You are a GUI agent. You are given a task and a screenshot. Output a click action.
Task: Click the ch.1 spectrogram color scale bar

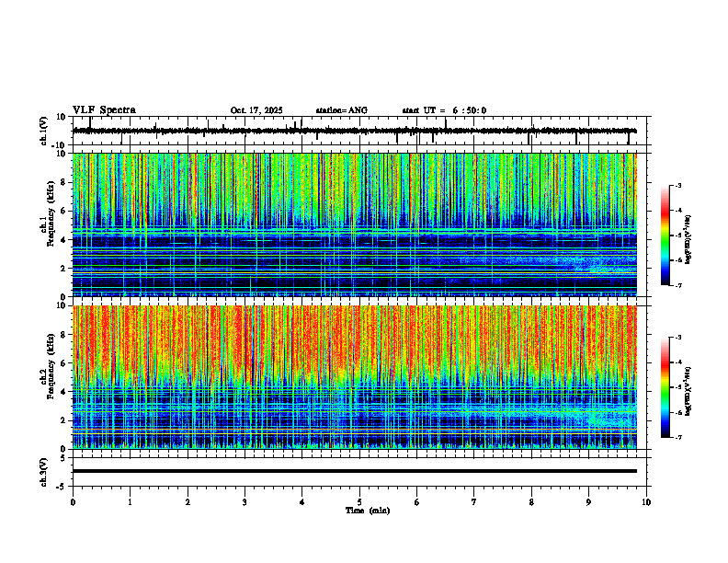pyautogui.click(x=665, y=236)
